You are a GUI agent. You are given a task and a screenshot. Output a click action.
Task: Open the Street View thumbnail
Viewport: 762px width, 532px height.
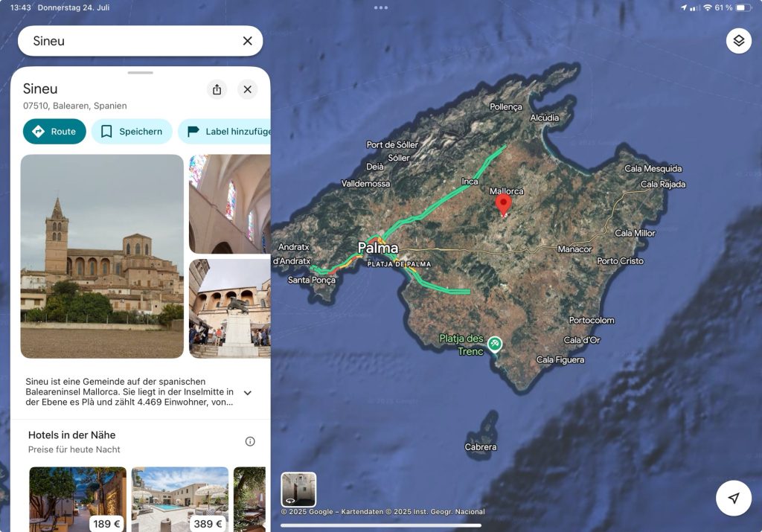298,490
